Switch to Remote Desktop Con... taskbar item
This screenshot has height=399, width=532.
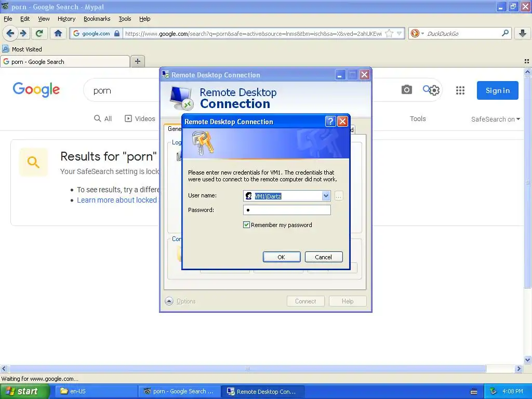pos(262,391)
